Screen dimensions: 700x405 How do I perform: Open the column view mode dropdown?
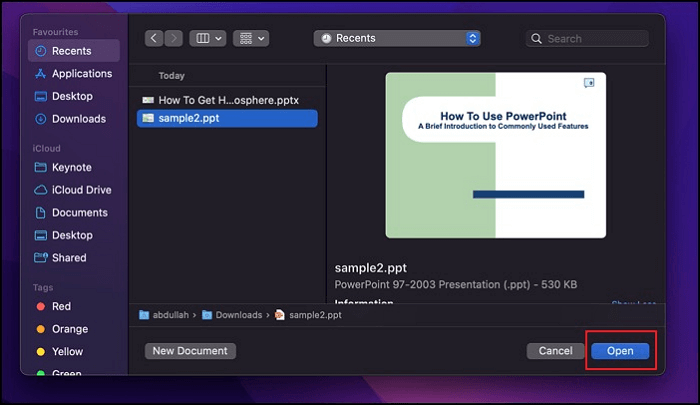coord(208,38)
